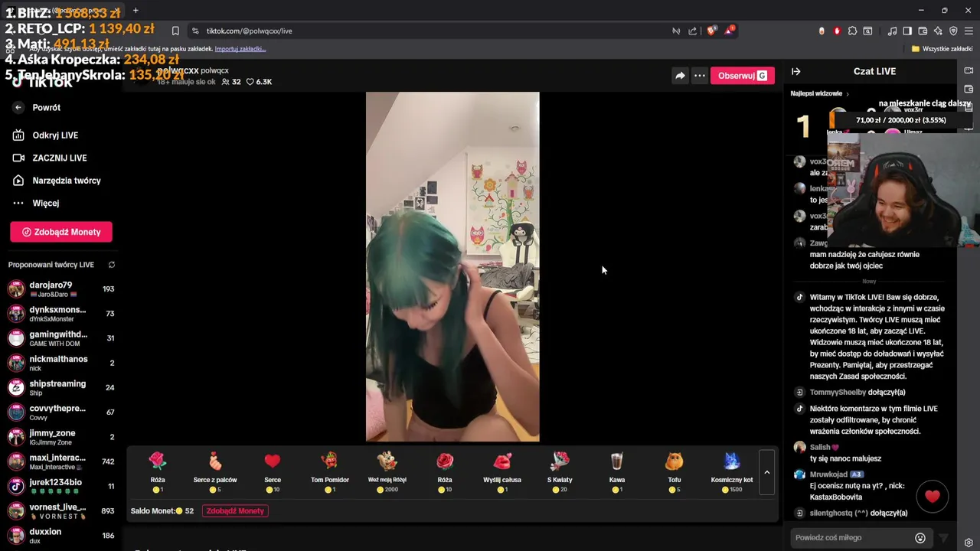Click the browser address bar URL
Screen dimensions: 980x551
pyautogui.click(x=250, y=31)
